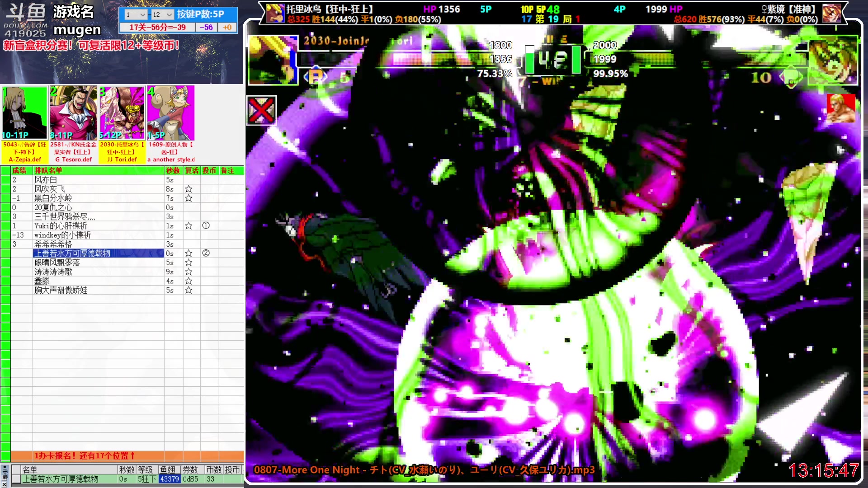Screen dimensions: 868x488
Task: Click the +0 button
Action: [227, 27]
